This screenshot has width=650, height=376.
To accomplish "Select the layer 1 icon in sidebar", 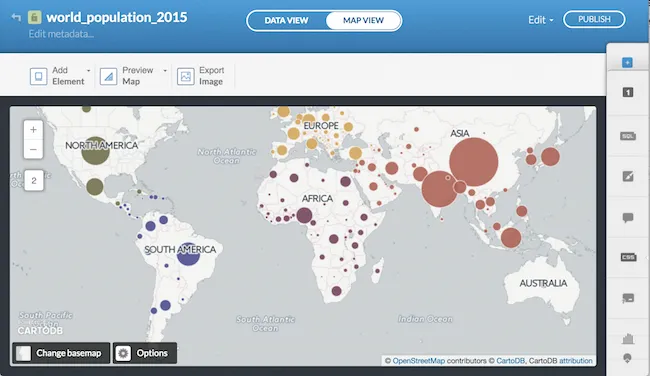I will click(628, 92).
